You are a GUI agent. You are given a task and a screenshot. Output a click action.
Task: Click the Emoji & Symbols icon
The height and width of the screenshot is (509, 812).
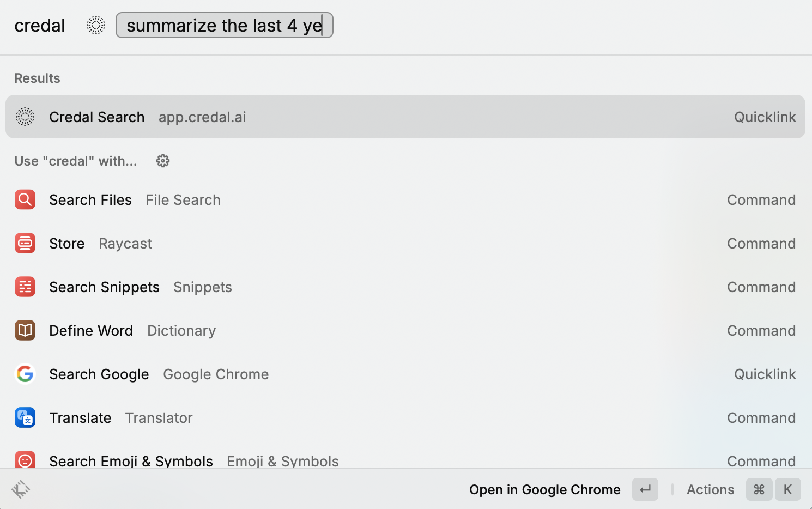point(25,460)
